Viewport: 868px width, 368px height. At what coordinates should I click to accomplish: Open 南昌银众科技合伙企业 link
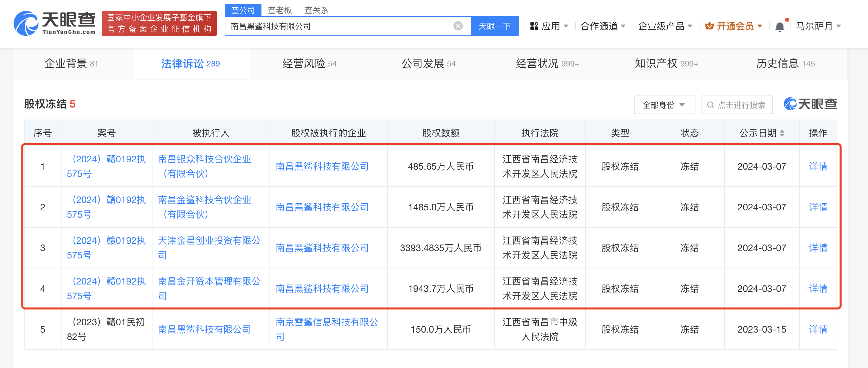click(205, 166)
